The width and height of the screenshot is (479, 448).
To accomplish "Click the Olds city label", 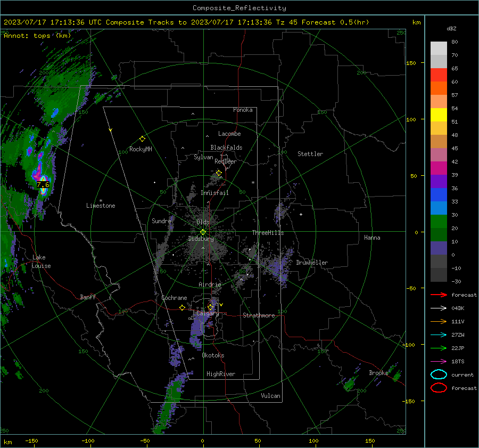I will [x=203, y=222].
